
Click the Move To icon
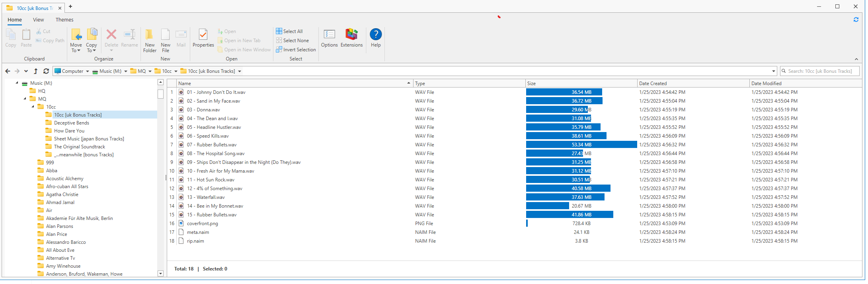(x=76, y=35)
